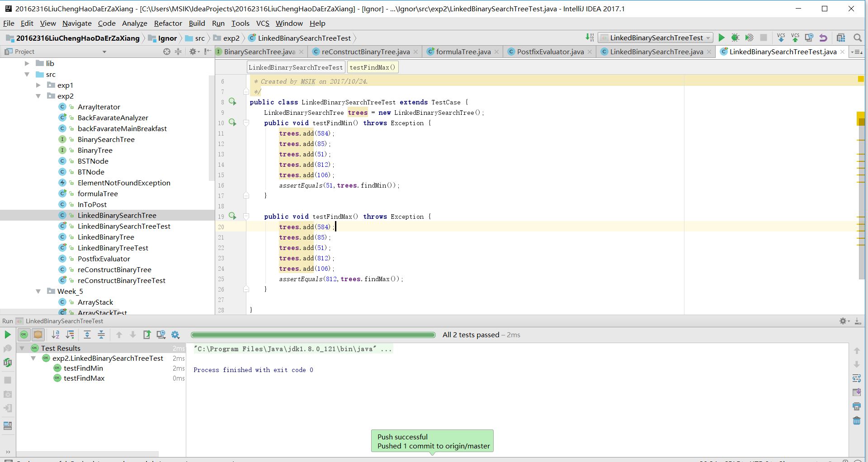The image size is (868, 462).
Task: Expand all test results
Action: [x=87, y=335]
